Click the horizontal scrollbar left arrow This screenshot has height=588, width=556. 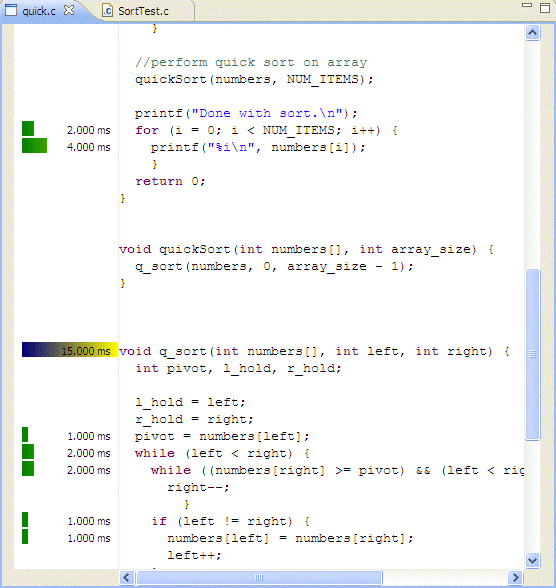tap(127, 578)
